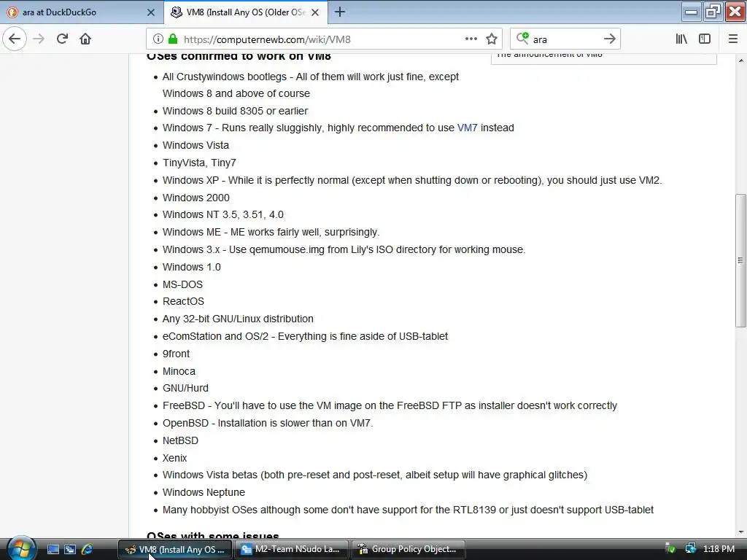Screen dimensions: 747x560
Task: Click Switch between windows quick launch icon
Action: [x=70, y=549]
